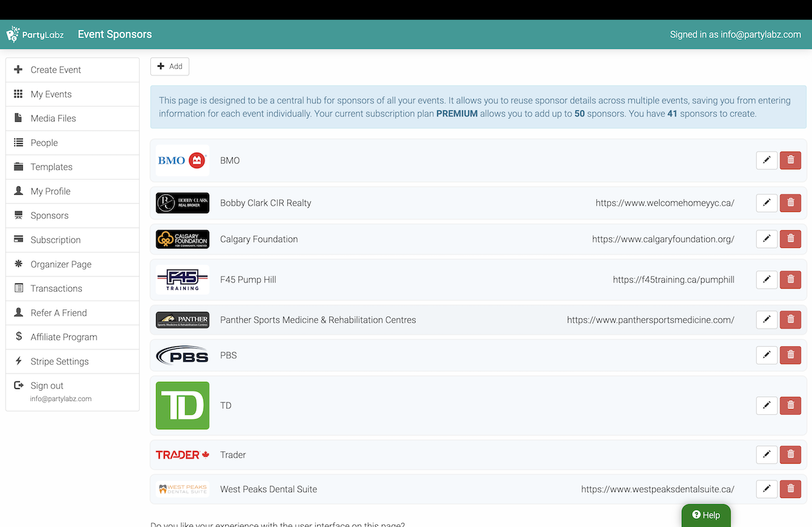Open Stripe Settings

tap(72, 361)
